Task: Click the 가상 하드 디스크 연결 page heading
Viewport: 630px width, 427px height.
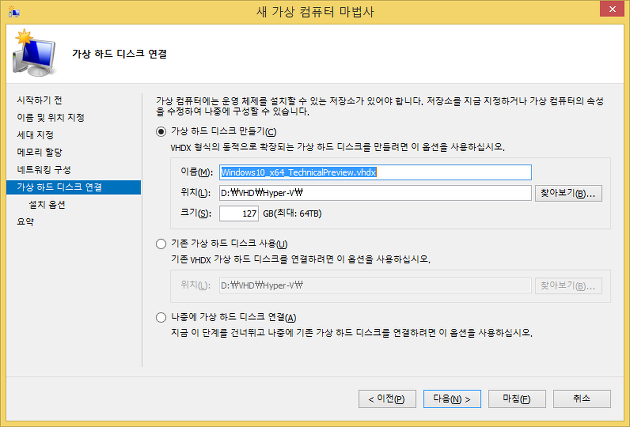Action: coord(119,54)
